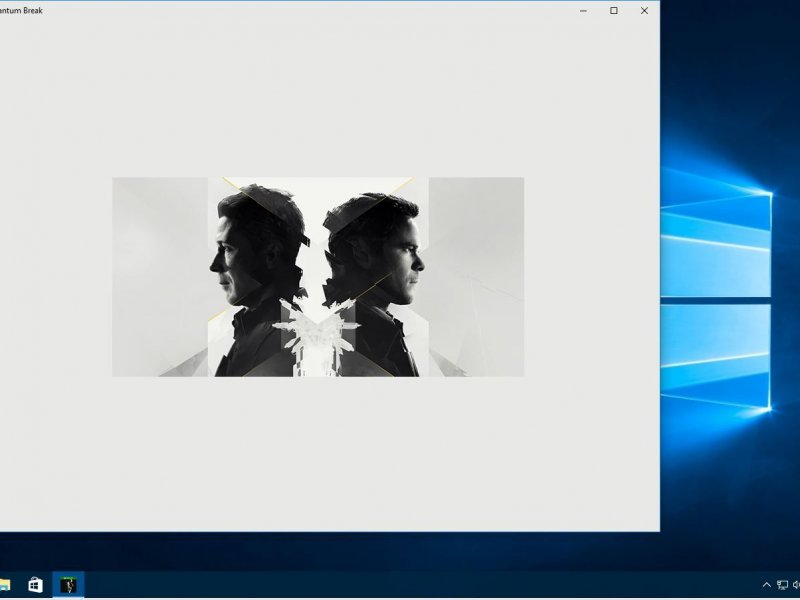Close the Quantum Break window
Screen dimensions: 800x600
pos(644,11)
